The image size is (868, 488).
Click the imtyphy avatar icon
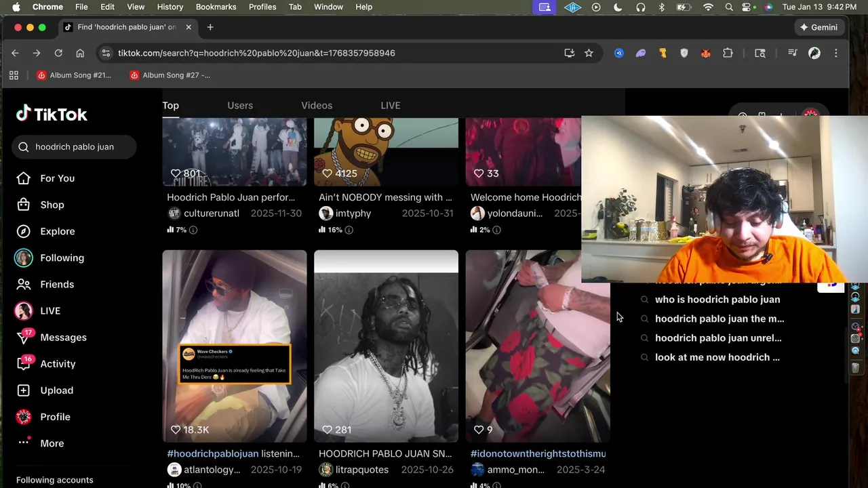coord(326,213)
